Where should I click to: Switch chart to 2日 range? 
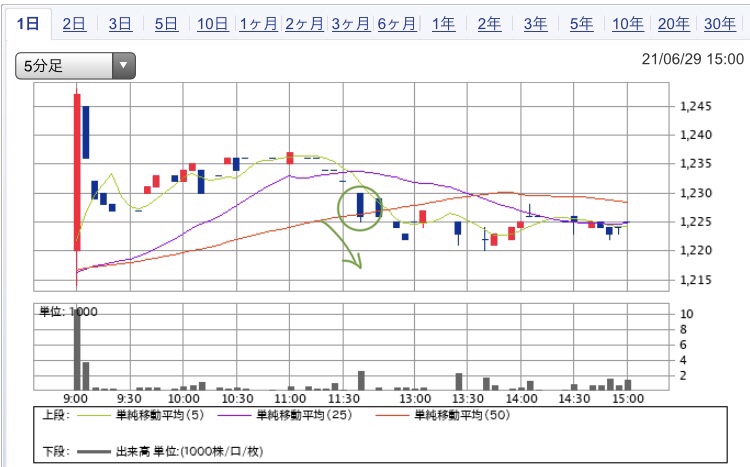74,23
